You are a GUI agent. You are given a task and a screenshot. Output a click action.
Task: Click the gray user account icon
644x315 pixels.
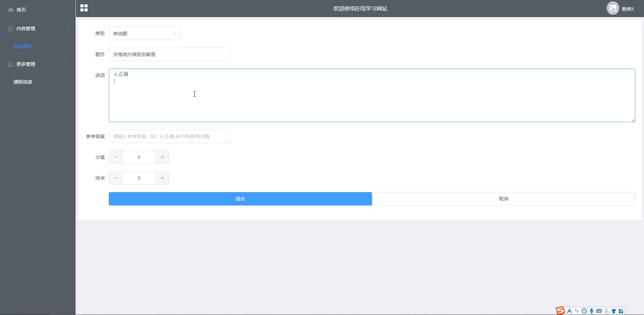pos(607,311)
